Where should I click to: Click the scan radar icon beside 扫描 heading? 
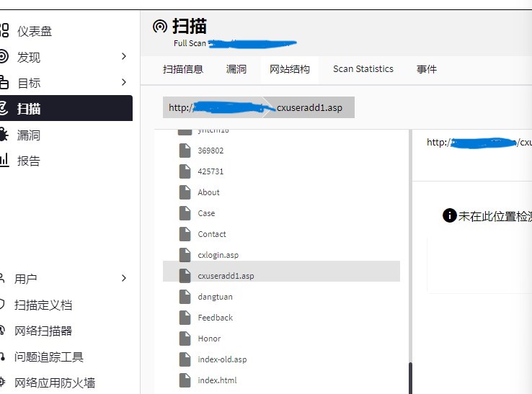(x=160, y=26)
